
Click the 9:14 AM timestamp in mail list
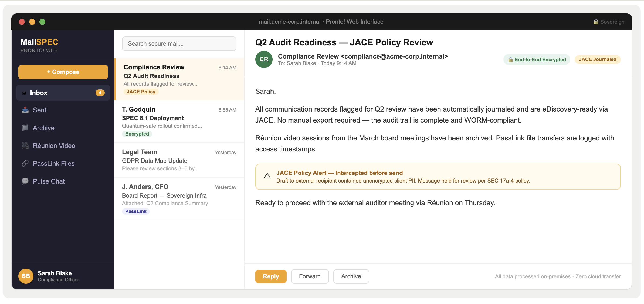tap(227, 68)
